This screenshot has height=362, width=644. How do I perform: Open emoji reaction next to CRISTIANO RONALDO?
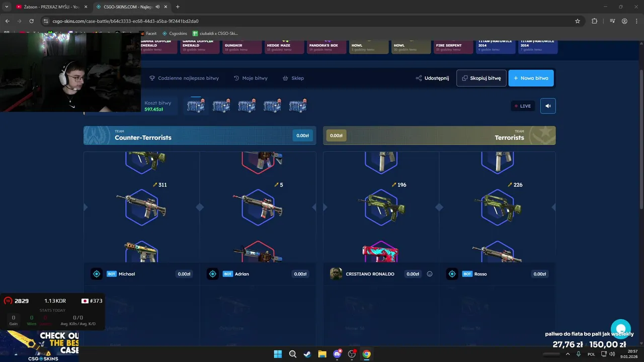pyautogui.click(x=430, y=274)
